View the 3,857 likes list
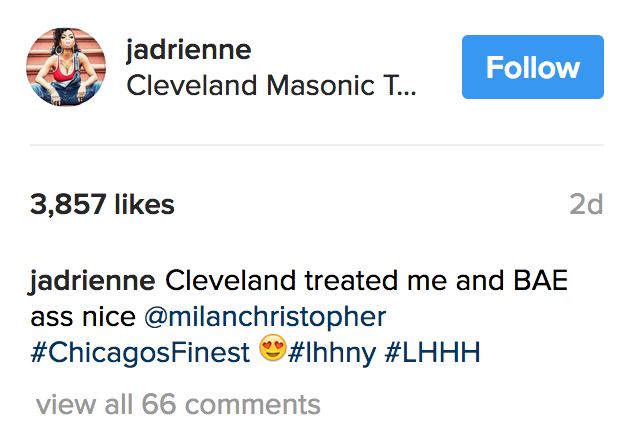The width and height of the screenshot is (628, 424). [102, 205]
